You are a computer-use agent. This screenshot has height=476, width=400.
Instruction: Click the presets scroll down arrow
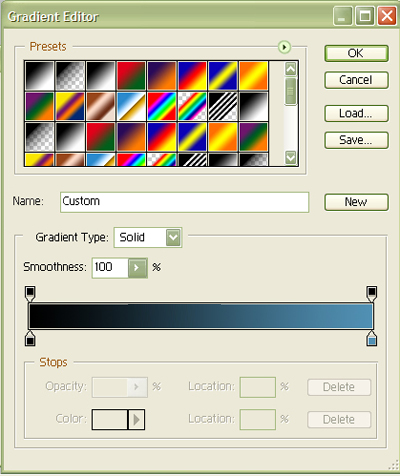(291, 157)
